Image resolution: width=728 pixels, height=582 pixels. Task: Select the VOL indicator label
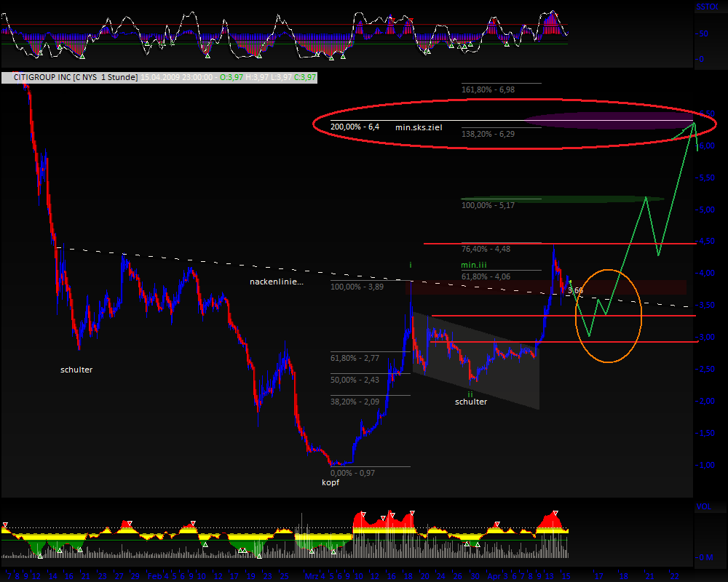(x=703, y=507)
